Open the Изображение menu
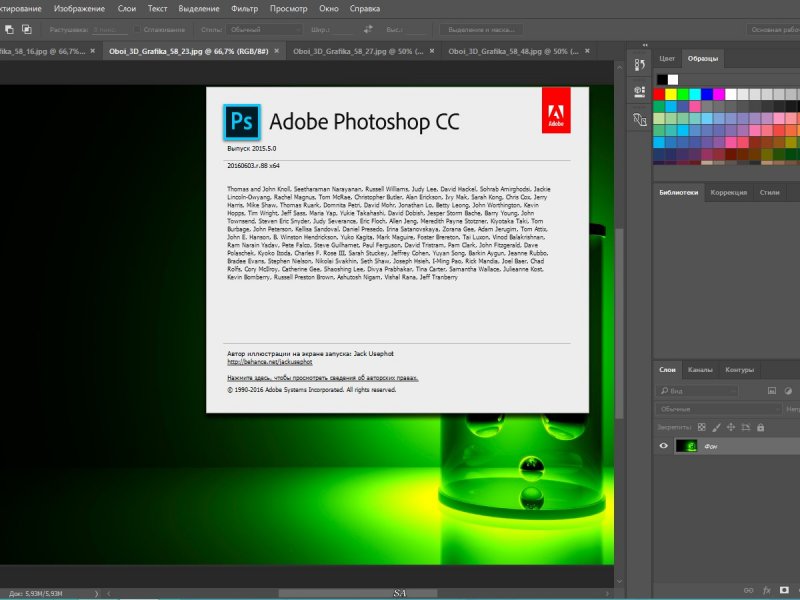The width and height of the screenshot is (800, 600). tap(79, 9)
